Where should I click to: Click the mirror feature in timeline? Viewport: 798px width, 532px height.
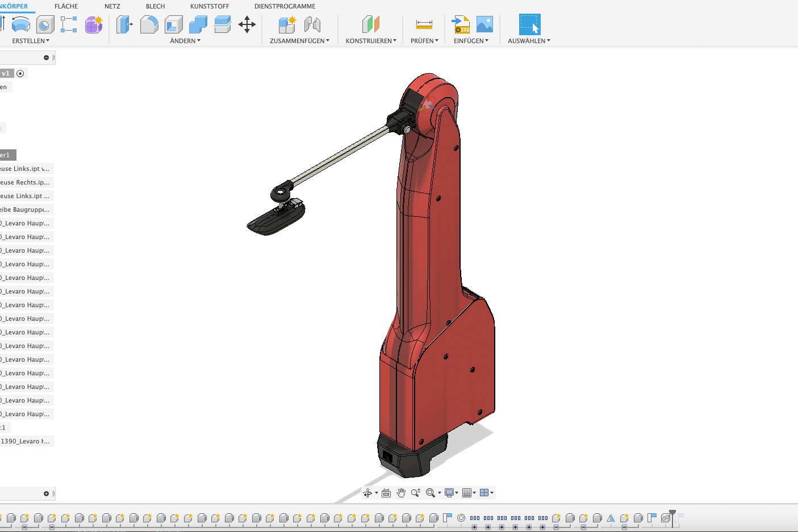point(611,518)
